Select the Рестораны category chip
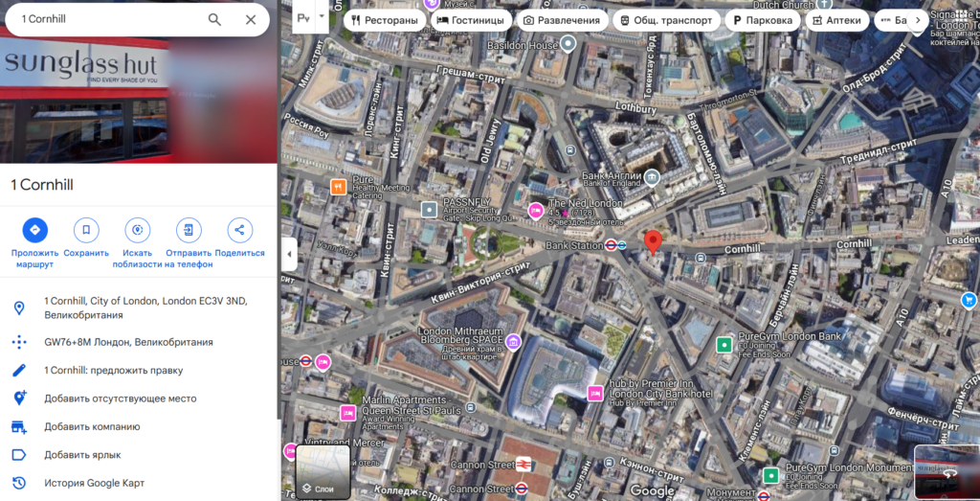 tap(385, 20)
